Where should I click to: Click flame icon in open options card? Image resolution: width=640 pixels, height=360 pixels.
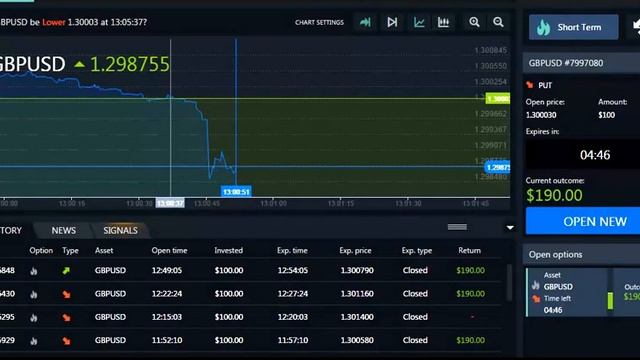tap(536, 286)
